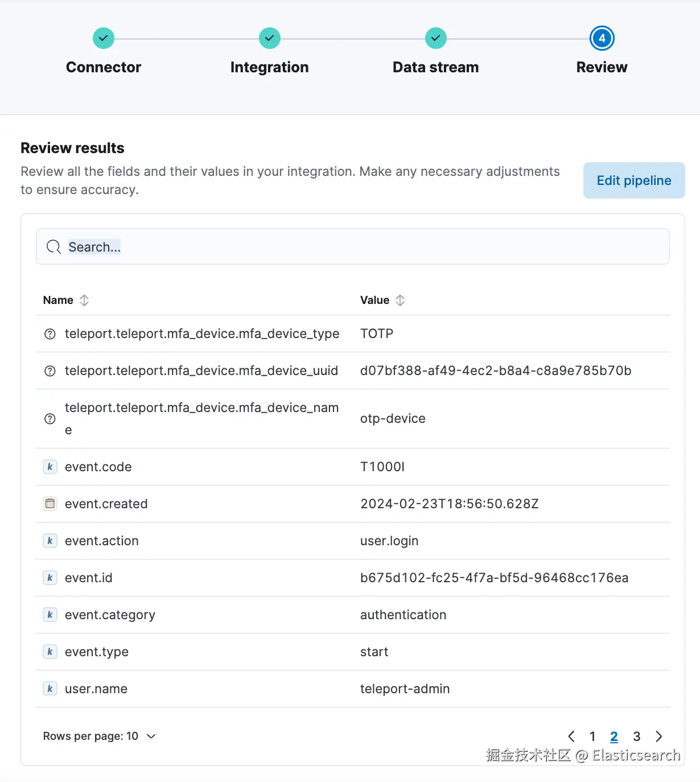Click the keyword icon beside event.category
700x782 pixels.
(x=50, y=615)
